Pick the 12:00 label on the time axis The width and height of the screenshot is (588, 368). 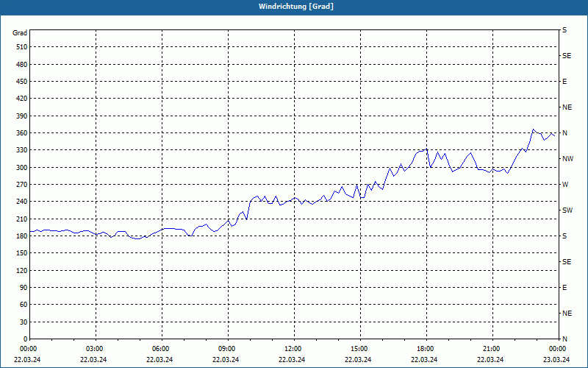click(x=295, y=349)
